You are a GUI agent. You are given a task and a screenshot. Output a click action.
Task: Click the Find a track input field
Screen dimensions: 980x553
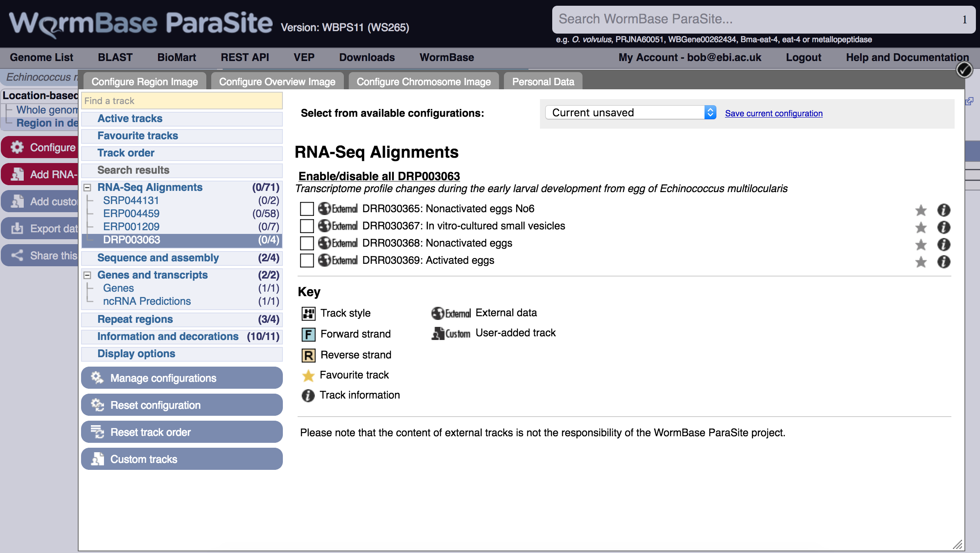pos(182,101)
